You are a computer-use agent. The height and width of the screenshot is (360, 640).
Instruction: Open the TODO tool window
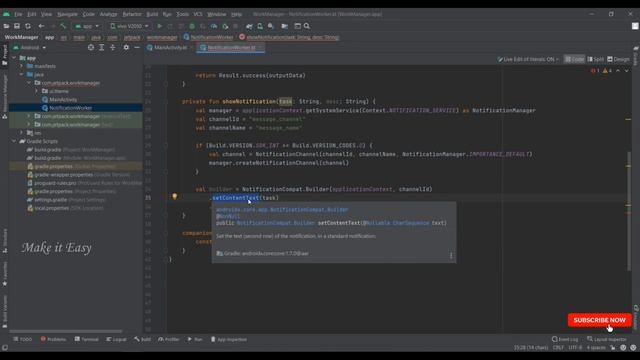coord(22,339)
